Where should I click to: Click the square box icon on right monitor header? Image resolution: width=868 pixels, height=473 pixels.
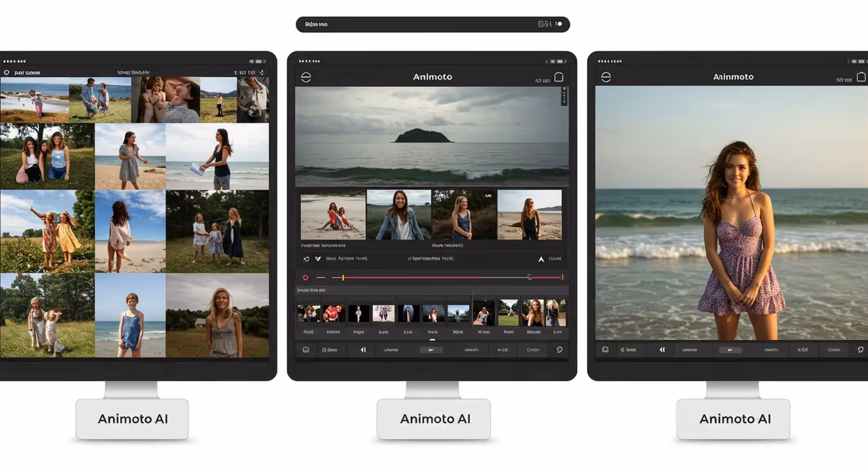click(x=861, y=77)
